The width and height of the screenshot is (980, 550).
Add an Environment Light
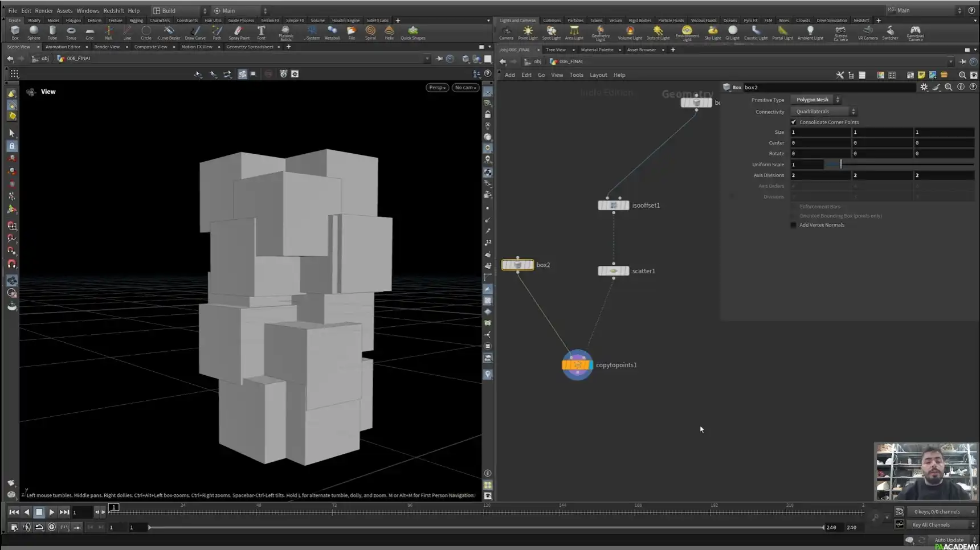(687, 32)
